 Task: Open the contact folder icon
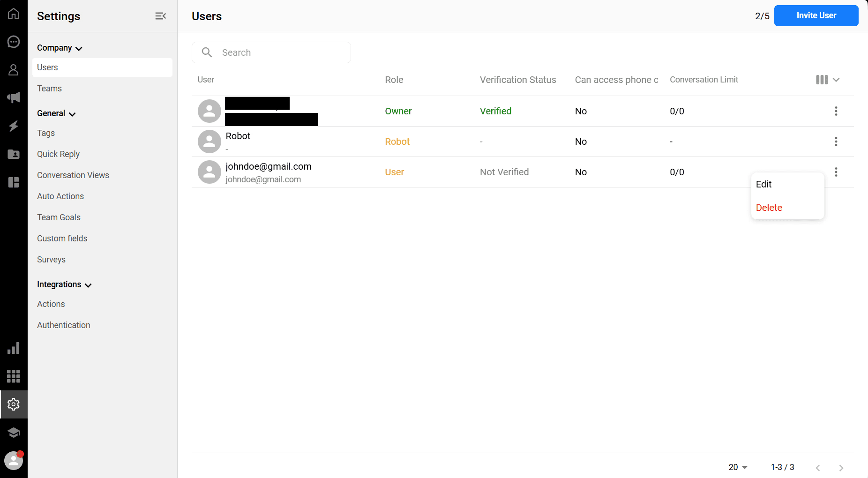coord(14,154)
